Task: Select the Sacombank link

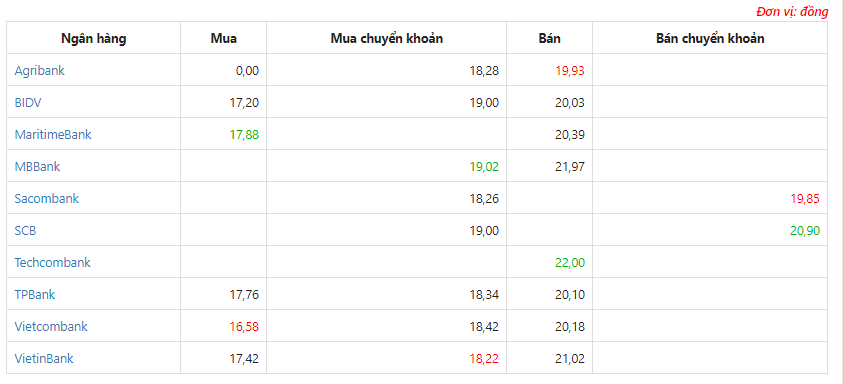Action: 47,198
